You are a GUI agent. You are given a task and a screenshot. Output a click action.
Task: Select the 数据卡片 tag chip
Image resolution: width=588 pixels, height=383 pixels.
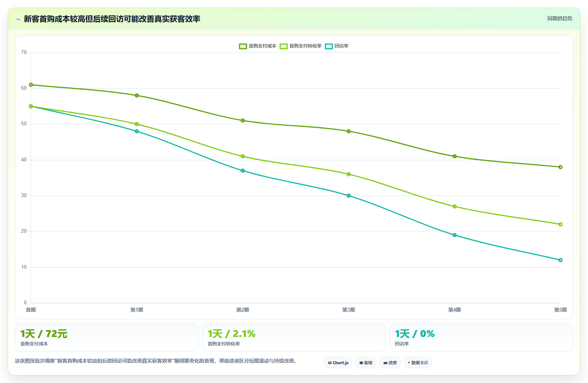point(418,363)
